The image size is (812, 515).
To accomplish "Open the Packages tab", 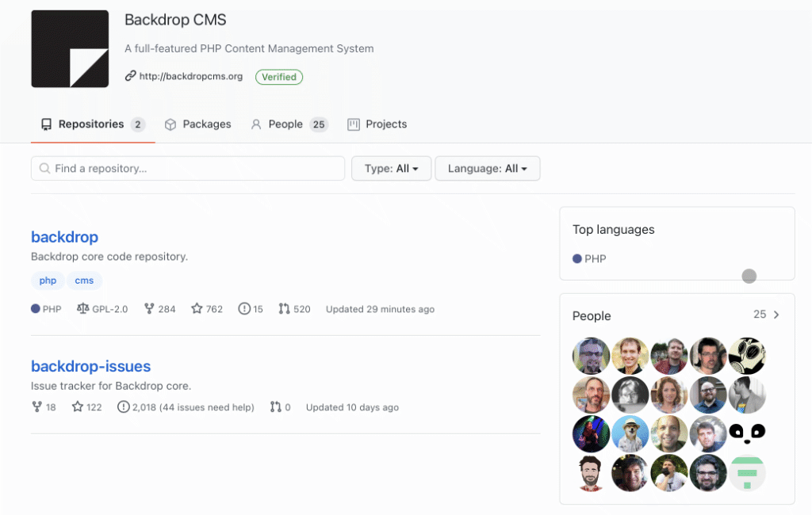I will coord(197,124).
